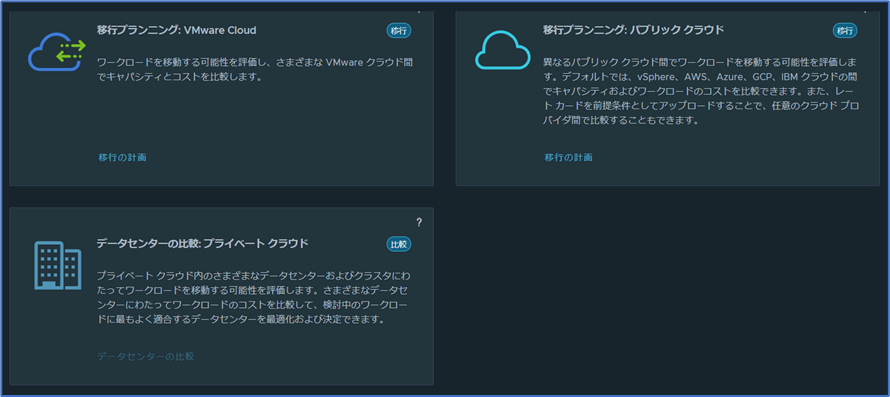Open 移行の計画 link under パブリック クラウド card
This screenshot has height=397, width=890.
568,157
